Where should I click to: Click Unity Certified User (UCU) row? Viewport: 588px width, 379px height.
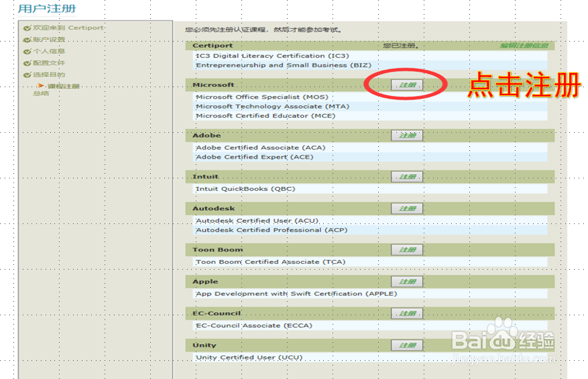point(370,357)
